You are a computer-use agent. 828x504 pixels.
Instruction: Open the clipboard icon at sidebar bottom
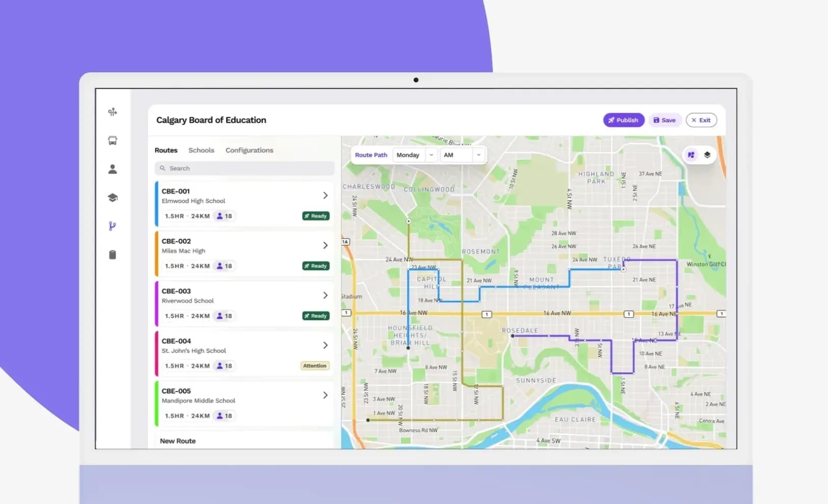(x=113, y=255)
